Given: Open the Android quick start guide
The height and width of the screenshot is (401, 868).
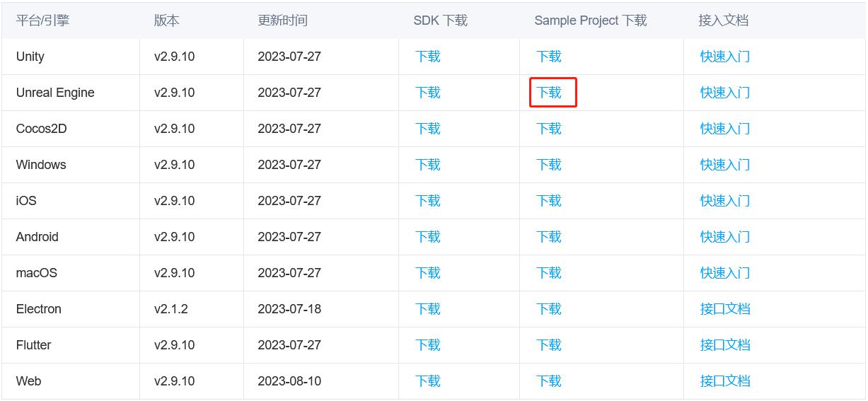Looking at the screenshot, I should [725, 237].
